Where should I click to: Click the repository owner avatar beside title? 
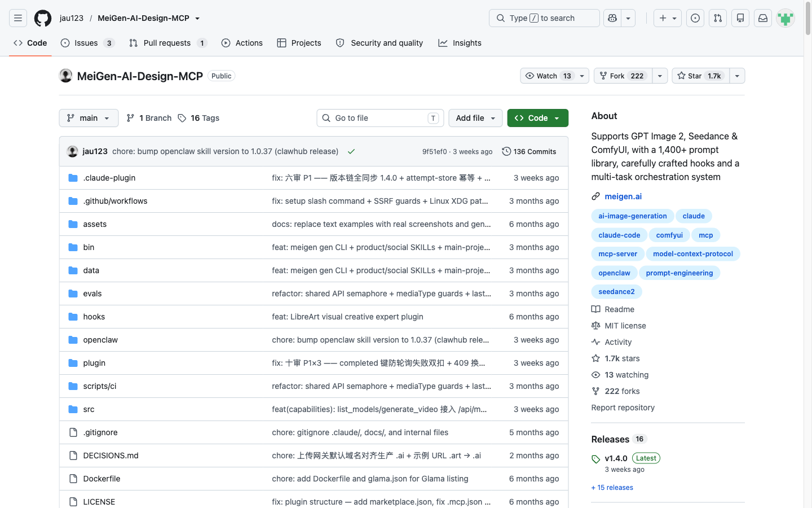(x=66, y=76)
